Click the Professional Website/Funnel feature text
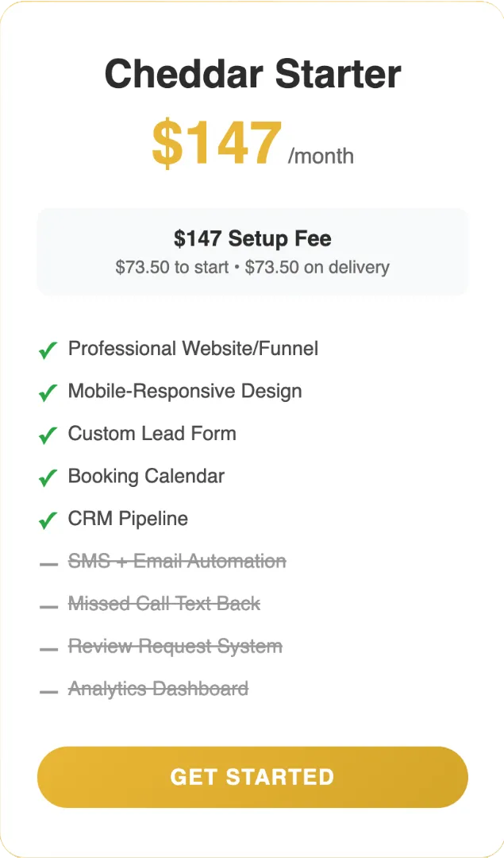This screenshot has height=858, width=504. tap(193, 349)
